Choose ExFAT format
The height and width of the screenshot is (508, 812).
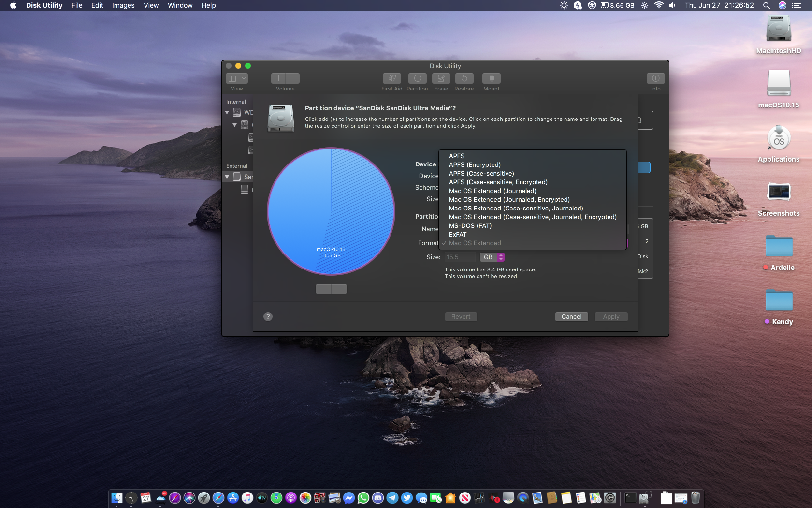[x=533, y=234]
